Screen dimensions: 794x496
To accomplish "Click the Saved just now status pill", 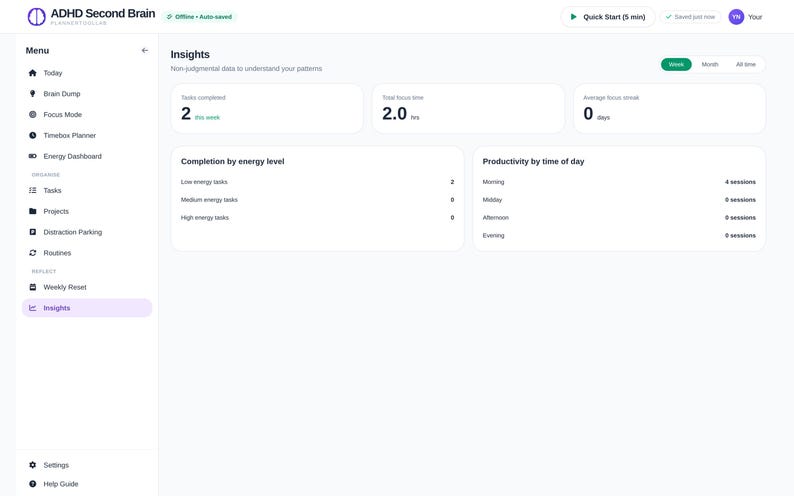I will point(690,17).
